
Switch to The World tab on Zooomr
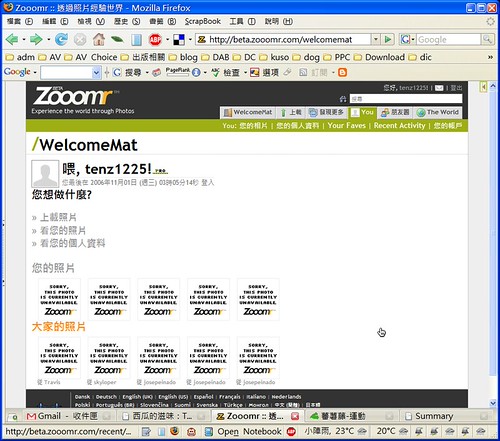438,112
